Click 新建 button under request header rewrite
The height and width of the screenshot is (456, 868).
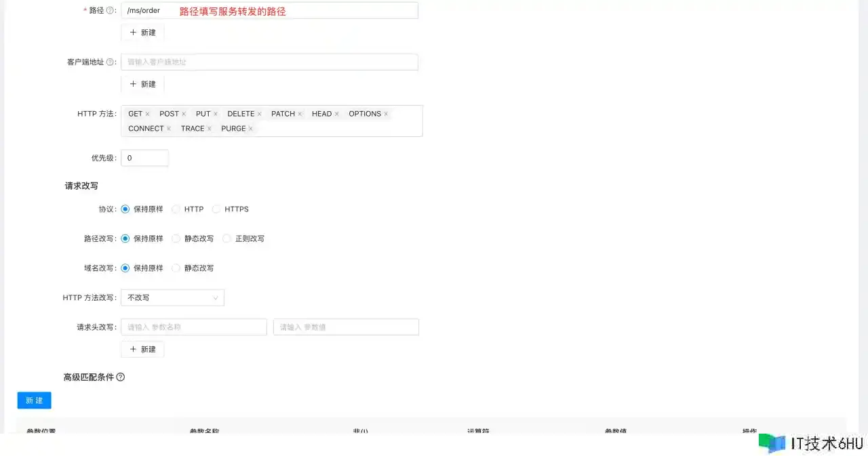(142, 349)
